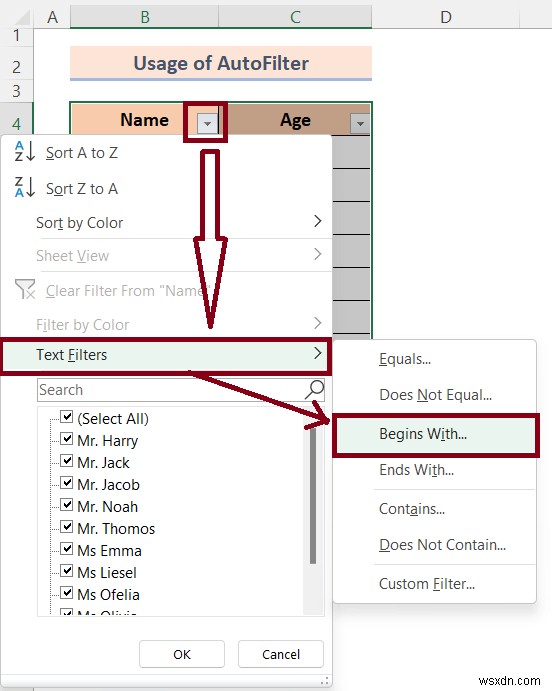Click the name list vertical scrollbar
This screenshot has width=552, height=691.
coord(313,496)
